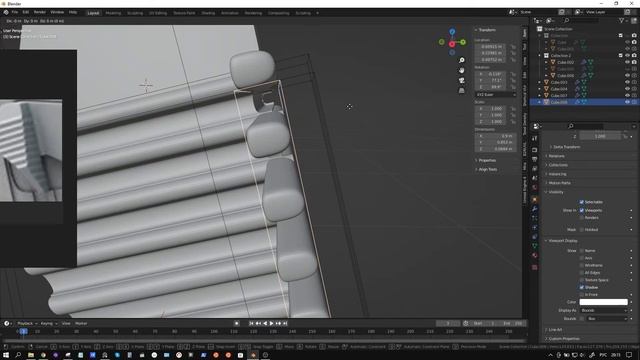Click the pan hand icon in the viewport
The width and height of the screenshot is (640, 360).
tap(462, 71)
